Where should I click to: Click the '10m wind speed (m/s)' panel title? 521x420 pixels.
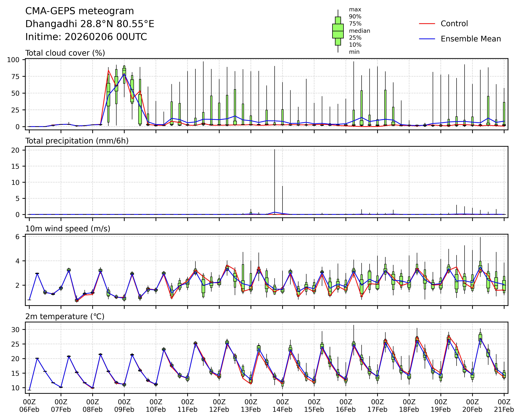point(68,229)
